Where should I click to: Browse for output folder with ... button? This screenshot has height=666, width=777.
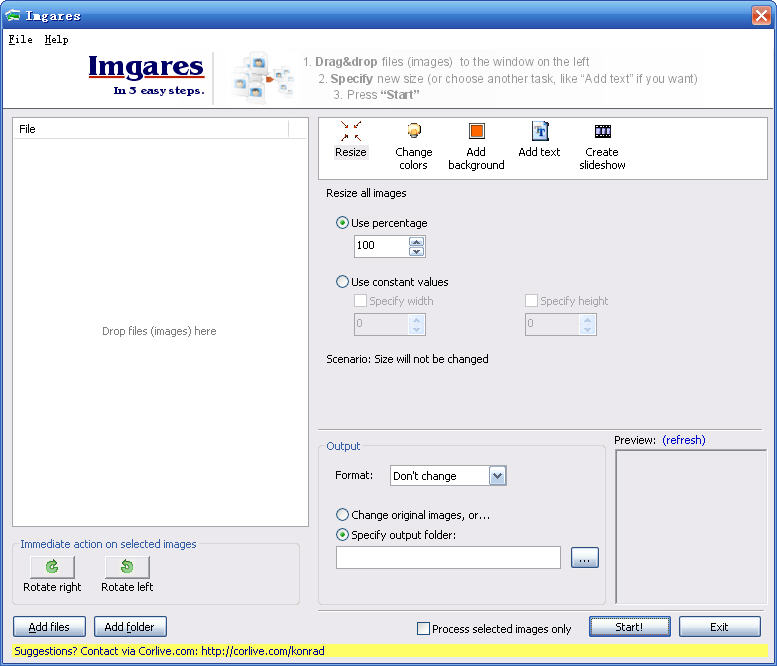tap(585, 558)
